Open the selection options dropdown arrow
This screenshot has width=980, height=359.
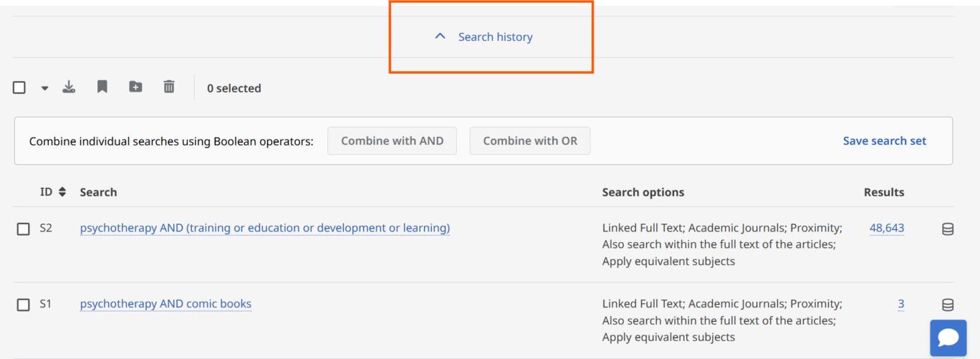[x=44, y=88]
